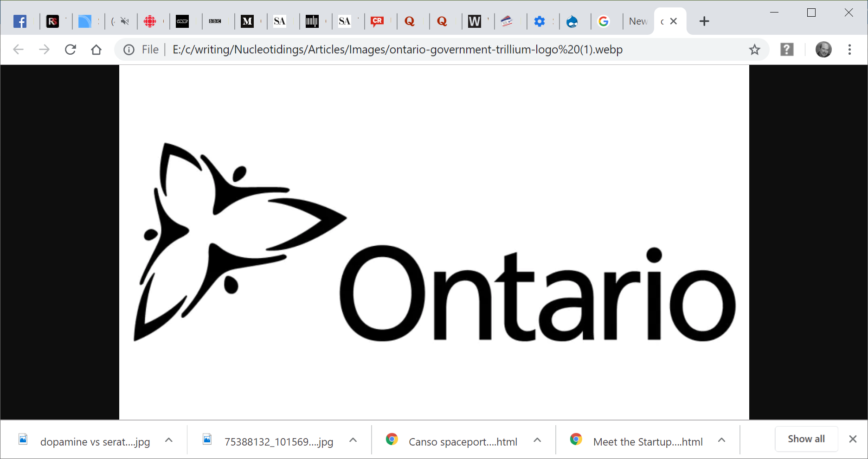
Task: Open the barcode-style striped icon tab
Action: click(312, 21)
